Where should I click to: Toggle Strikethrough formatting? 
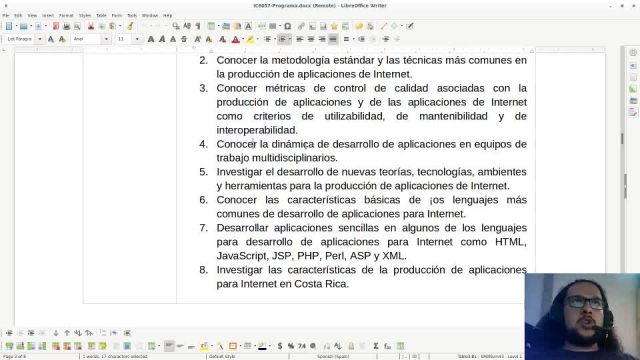[x=184, y=39]
